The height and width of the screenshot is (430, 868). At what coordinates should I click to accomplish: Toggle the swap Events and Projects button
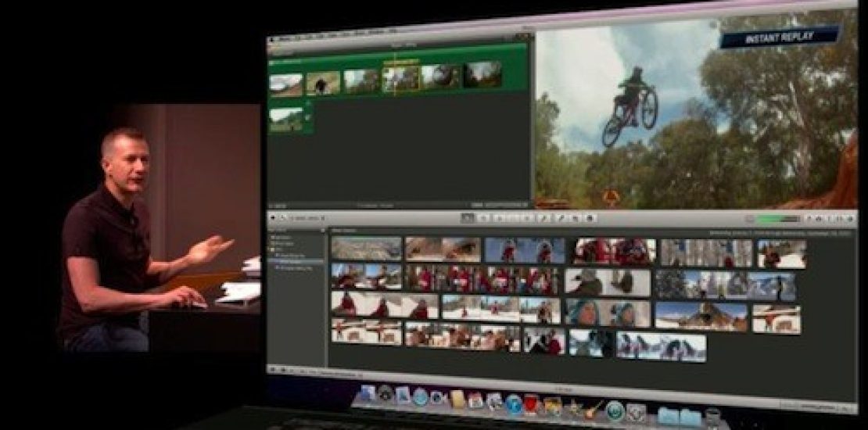coord(274,217)
